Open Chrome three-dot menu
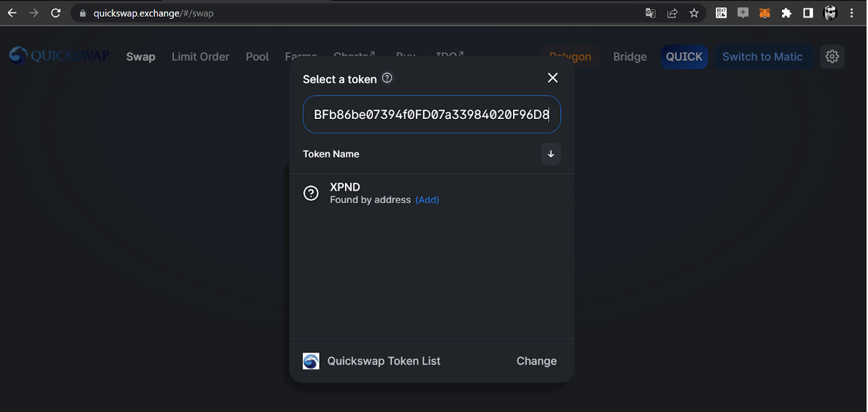The height and width of the screenshot is (412, 868). pos(851,13)
